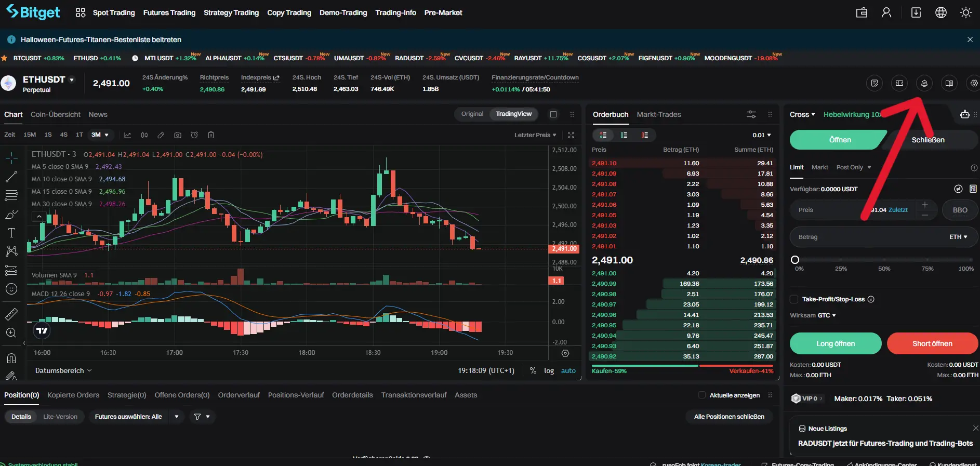Select the text tool in drawing sidebar

(x=11, y=233)
